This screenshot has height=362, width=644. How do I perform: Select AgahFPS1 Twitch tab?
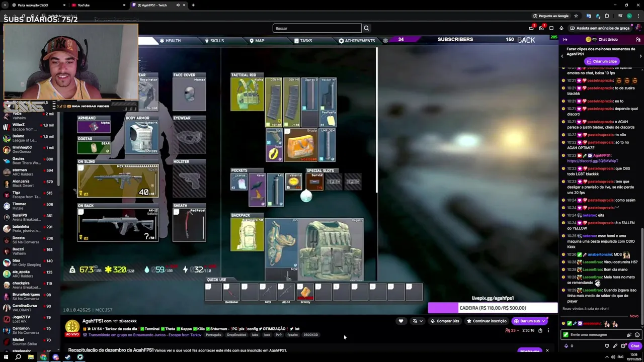158,5
